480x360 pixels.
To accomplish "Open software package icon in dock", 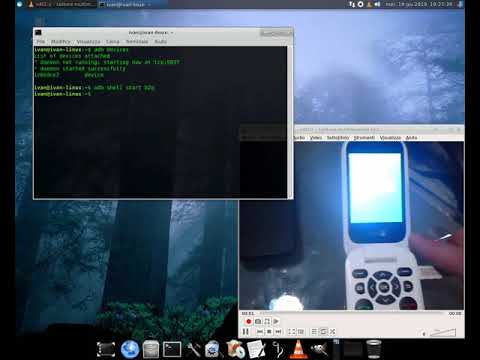I will point(235,350).
